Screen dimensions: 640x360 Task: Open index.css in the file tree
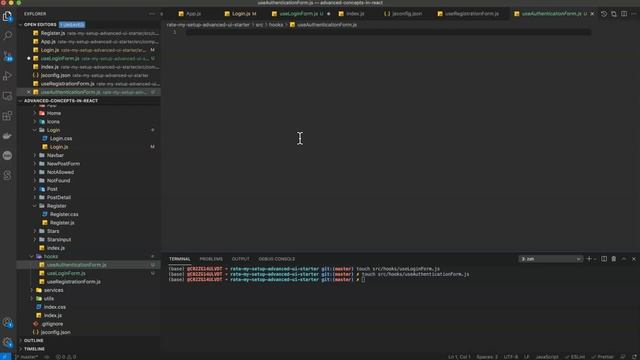click(54, 307)
